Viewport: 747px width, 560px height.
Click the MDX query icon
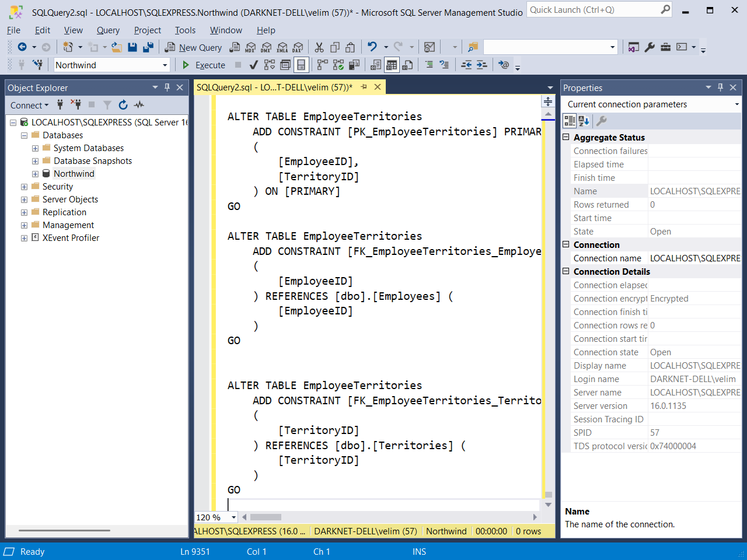click(250, 47)
